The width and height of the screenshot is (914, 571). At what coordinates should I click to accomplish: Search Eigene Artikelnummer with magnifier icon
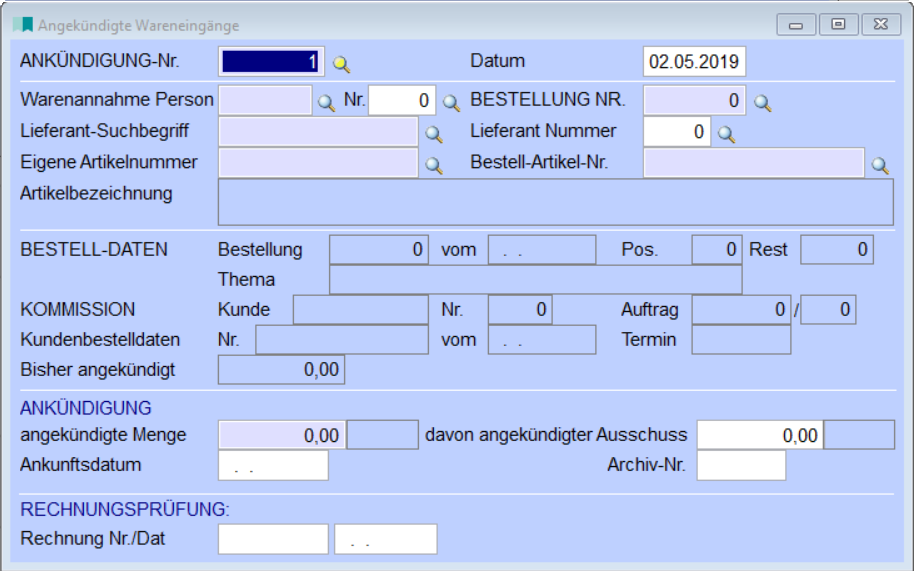coord(434,165)
